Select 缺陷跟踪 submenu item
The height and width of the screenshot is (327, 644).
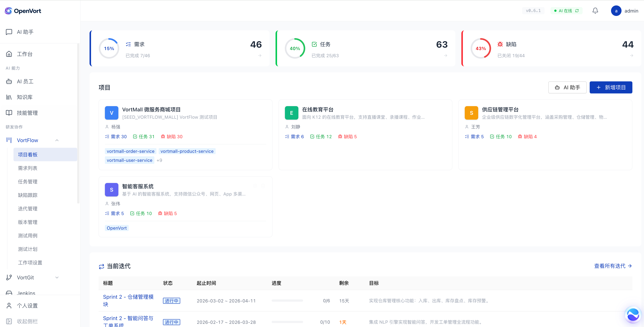coord(28,195)
